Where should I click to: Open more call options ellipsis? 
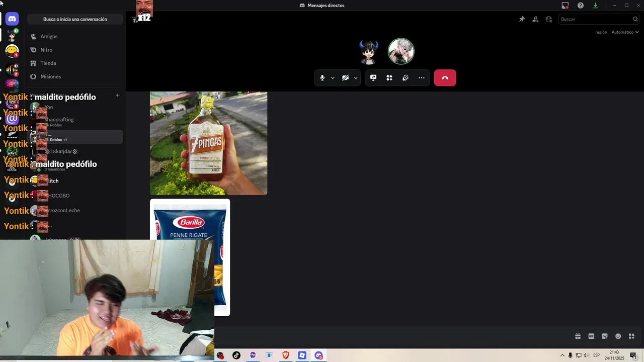[x=422, y=78]
